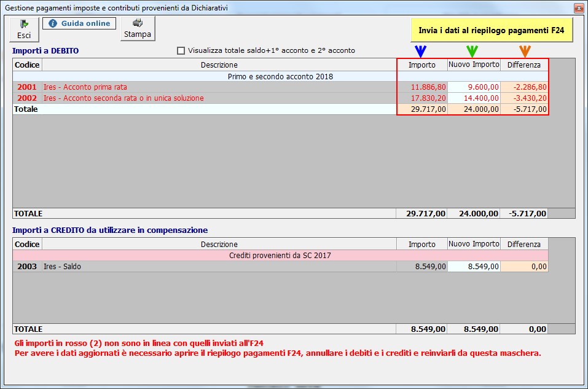Screen dimensions: 588x389
Task: Send data via Invia i dati al riepilogo pagamenti F24
Action: coord(492,30)
